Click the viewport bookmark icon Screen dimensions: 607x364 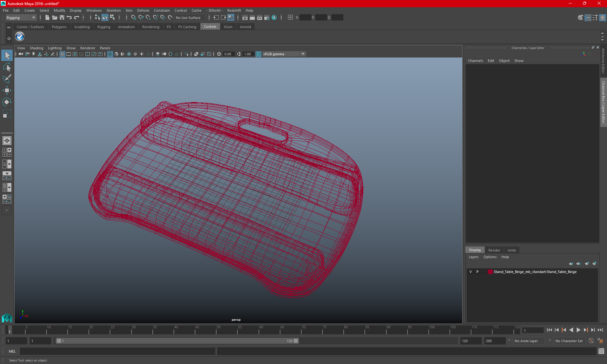34,54
